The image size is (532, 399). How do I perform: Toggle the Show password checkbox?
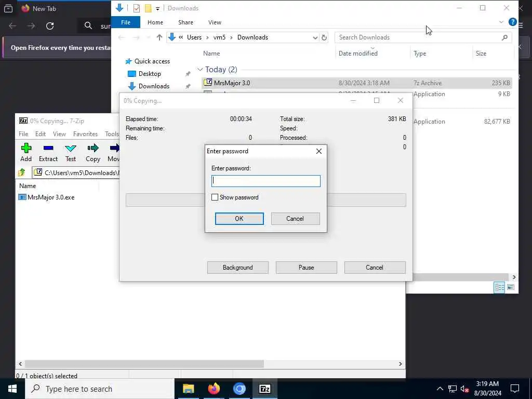215,197
